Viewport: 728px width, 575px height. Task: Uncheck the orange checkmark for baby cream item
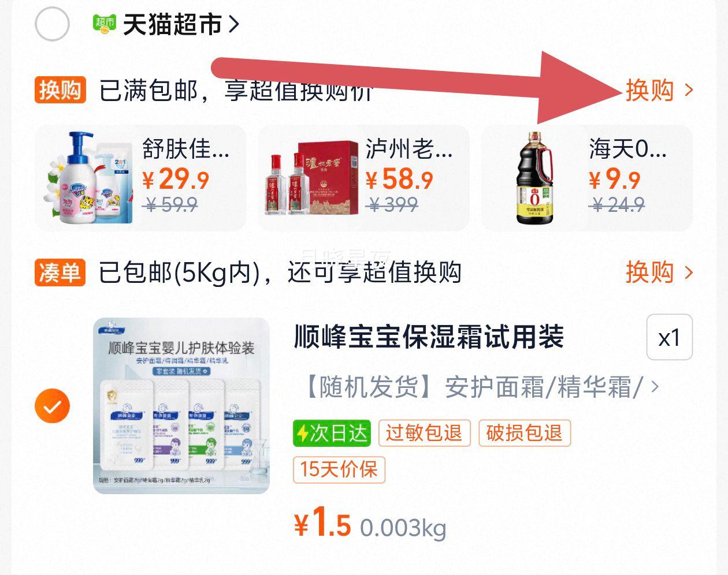(52, 406)
